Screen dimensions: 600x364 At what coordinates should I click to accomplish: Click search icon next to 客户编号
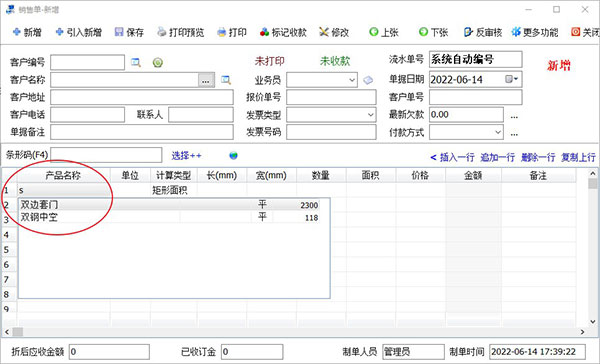pos(135,62)
